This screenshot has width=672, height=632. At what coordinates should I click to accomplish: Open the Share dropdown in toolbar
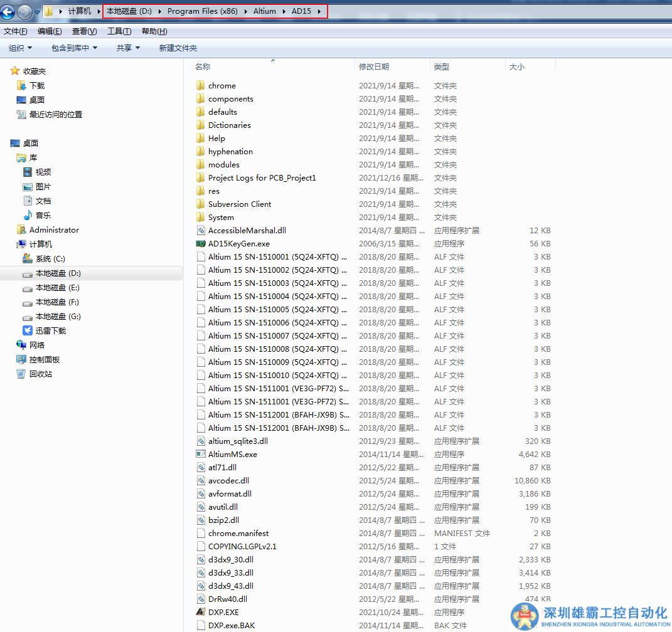pos(128,48)
